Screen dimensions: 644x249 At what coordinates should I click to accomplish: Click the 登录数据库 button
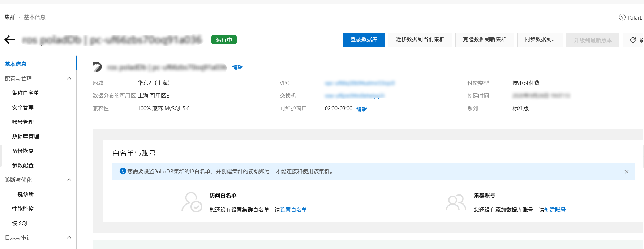[x=364, y=40]
